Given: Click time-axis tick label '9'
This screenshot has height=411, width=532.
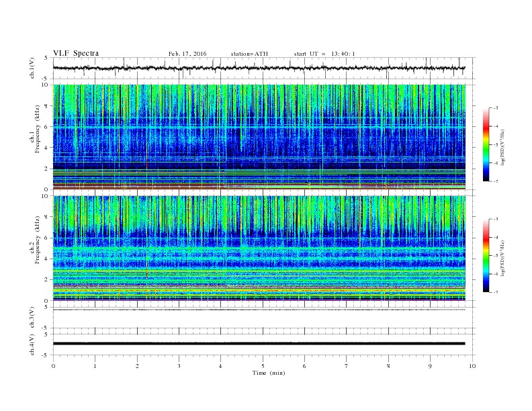Looking at the screenshot, I should pyautogui.click(x=430, y=366).
